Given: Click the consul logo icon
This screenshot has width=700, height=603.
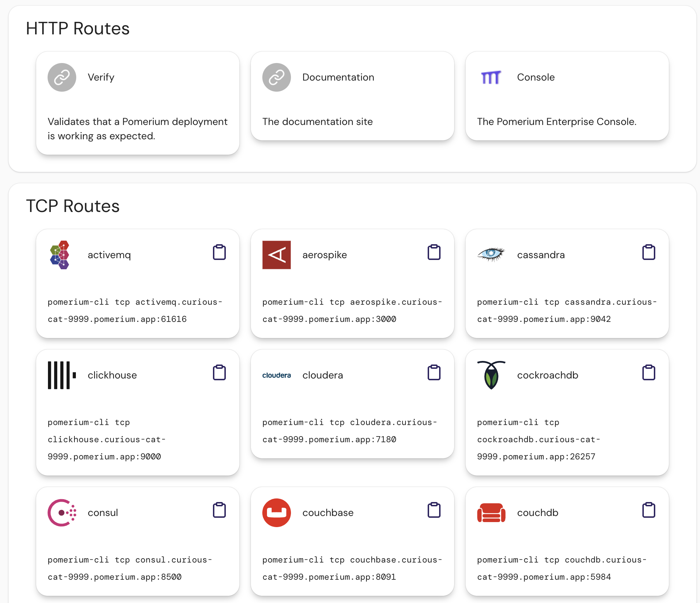Looking at the screenshot, I should click(62, 512).
